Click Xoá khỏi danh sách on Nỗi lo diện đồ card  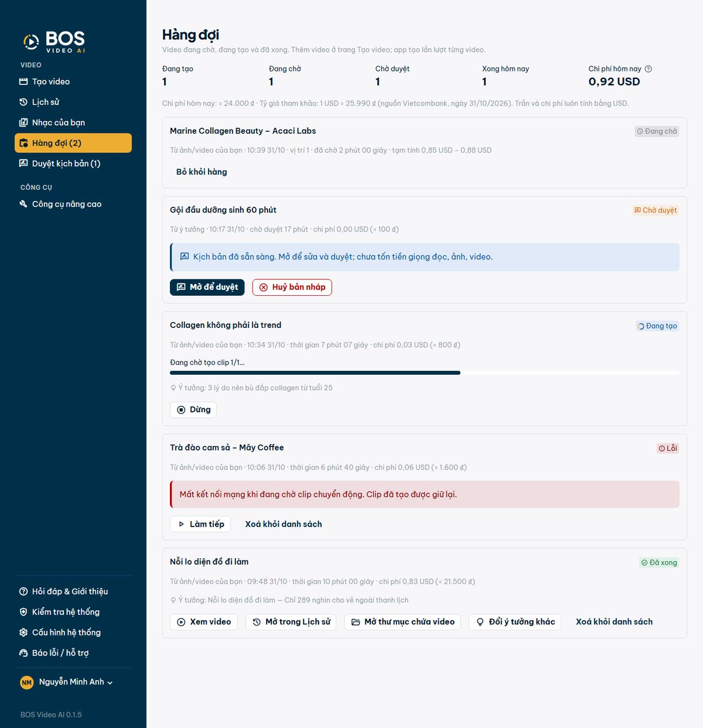pos(614,622)
